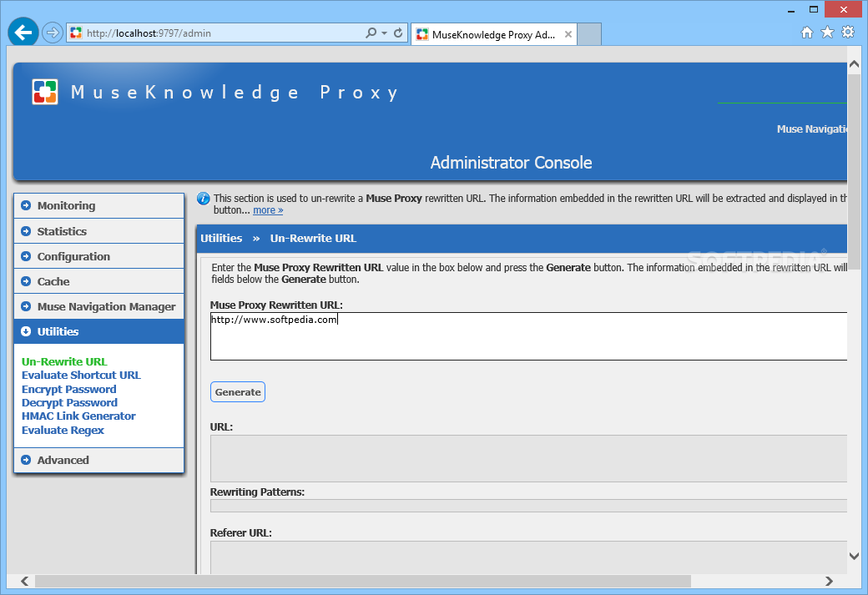Expand the Cache sidebar section
The width and height of the screenshot is (868, 595).
[99, 281]
